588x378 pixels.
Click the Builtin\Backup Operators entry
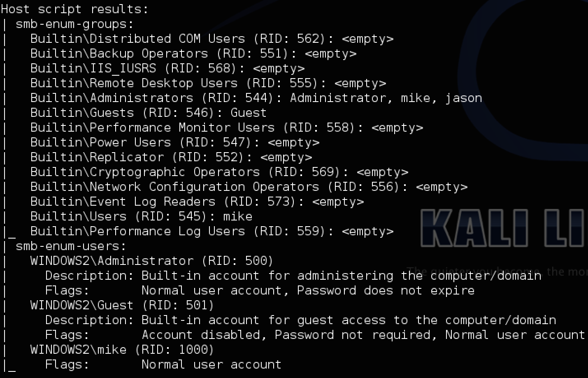click(x=193, y=53)
